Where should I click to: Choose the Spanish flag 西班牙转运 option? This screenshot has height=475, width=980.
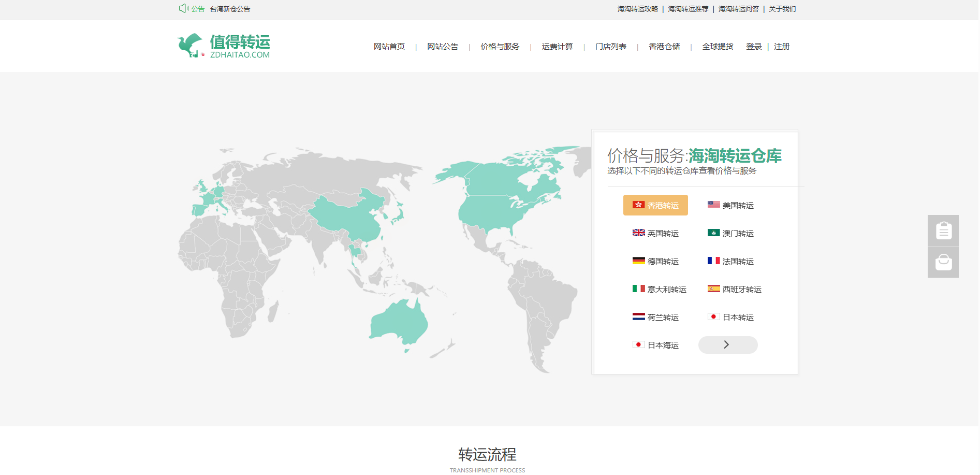point(734,289)
